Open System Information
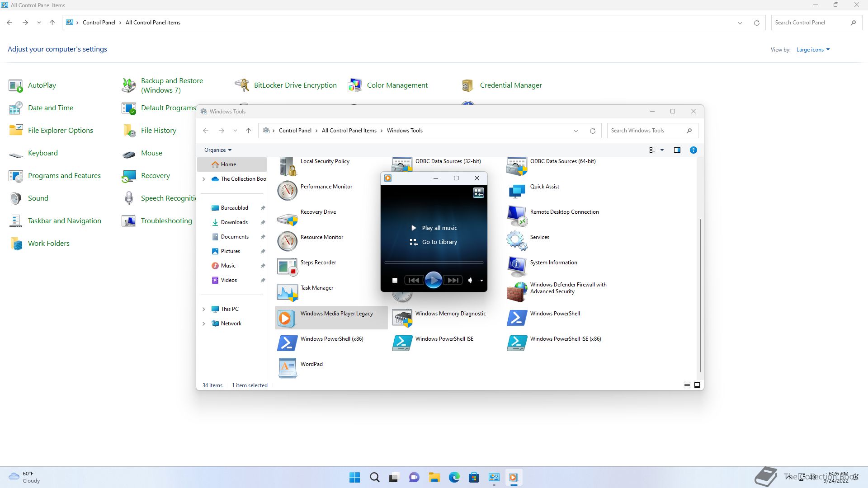Screen dimensions: 868x488 542,267
